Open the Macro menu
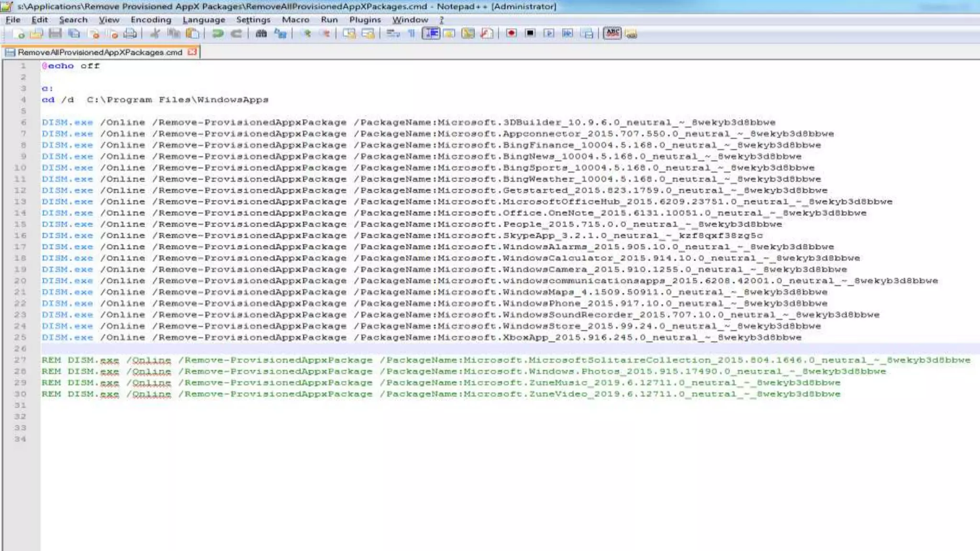The height and width of the screenshot is (551, 980). [295, 20]
